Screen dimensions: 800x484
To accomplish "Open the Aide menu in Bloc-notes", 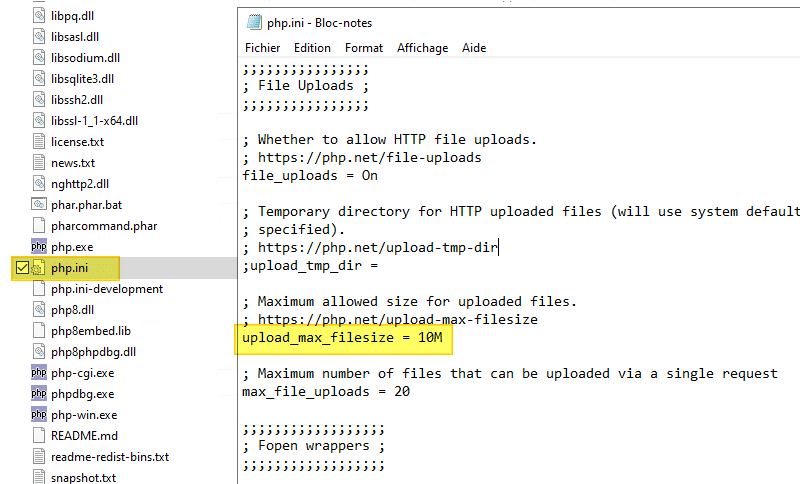I will 474,48.
